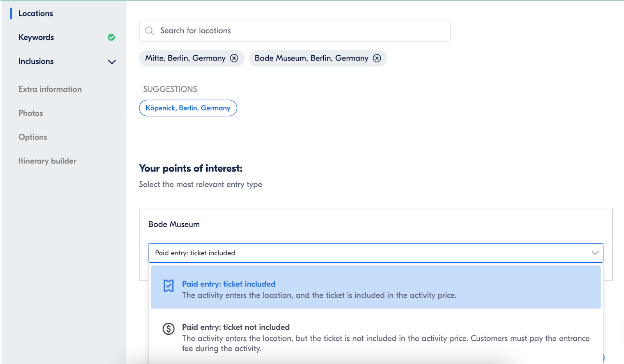
Task: Open the Options section
Action: point(33,137)
